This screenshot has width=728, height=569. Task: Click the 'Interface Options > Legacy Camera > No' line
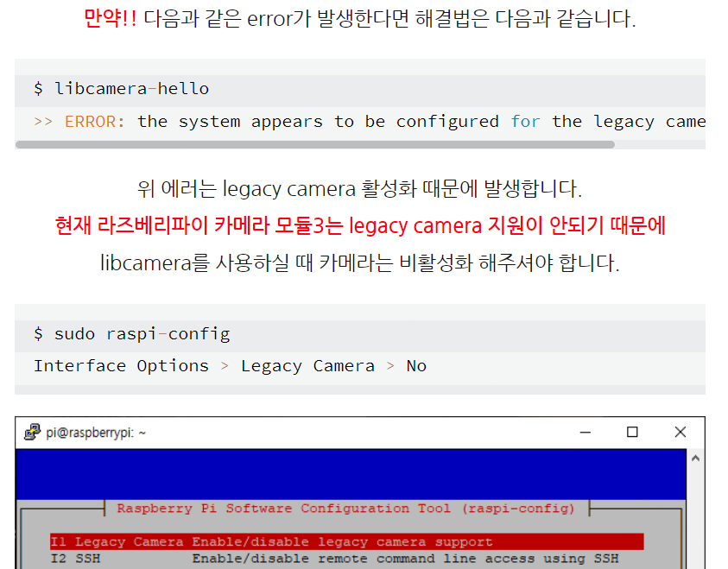click(231, 366)
